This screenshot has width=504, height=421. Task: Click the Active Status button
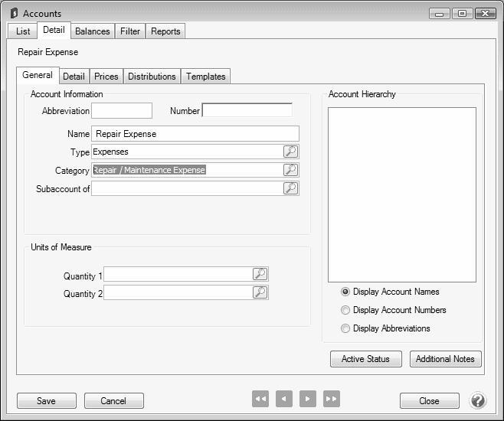(365, 359)
